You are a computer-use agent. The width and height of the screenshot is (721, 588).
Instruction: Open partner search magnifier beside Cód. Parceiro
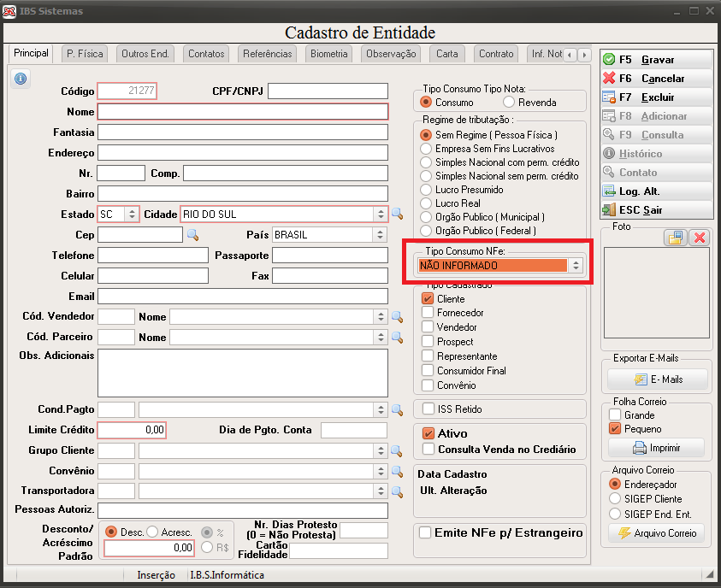(398, 338)
